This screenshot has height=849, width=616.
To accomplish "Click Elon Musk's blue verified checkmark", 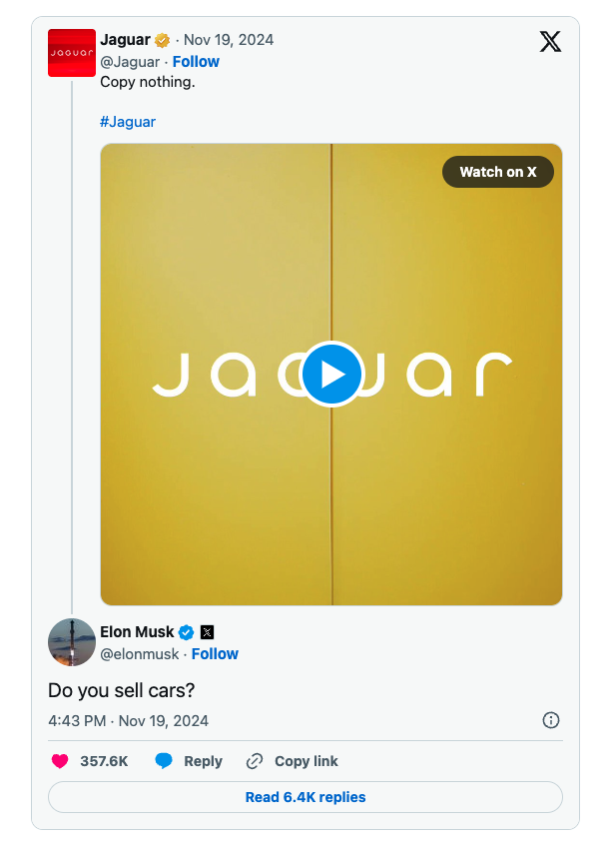I will [187, 632].
